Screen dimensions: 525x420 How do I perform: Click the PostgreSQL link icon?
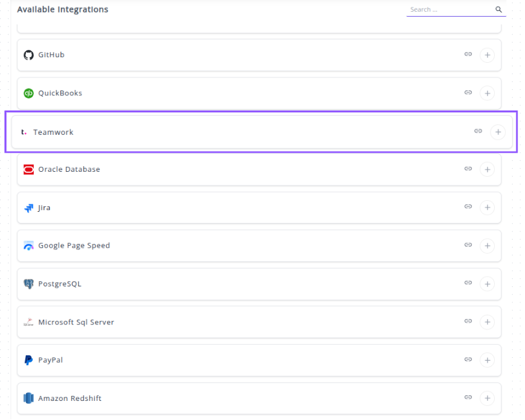point(468,283)
